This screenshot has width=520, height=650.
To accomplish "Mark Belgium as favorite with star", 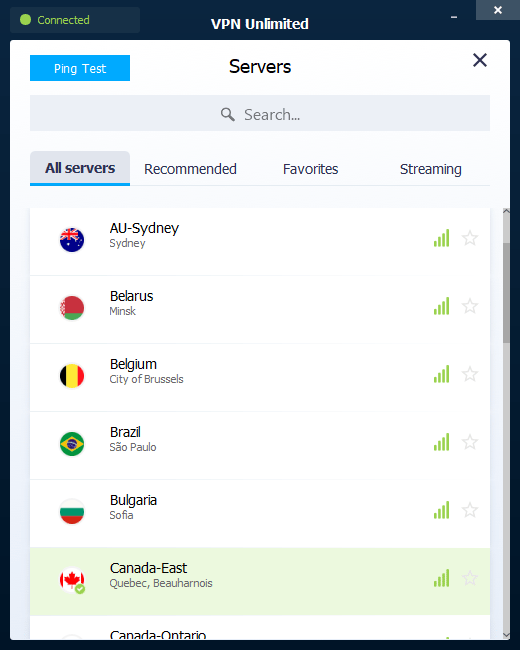I will tap(470, 374).
